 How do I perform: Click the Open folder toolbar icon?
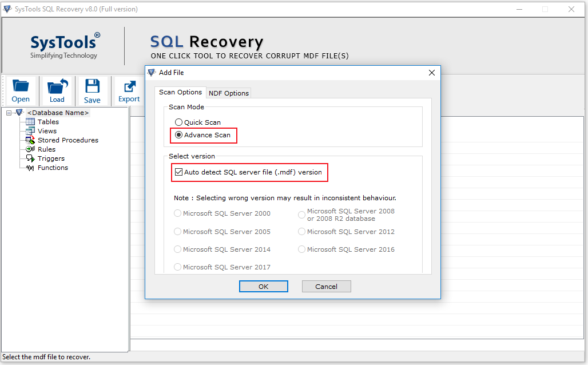pos(21,86)
